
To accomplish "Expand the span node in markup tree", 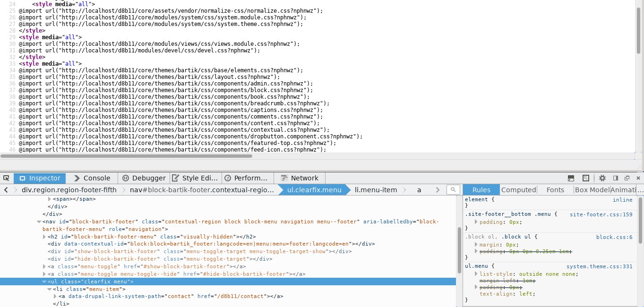I will pos(50,199).
